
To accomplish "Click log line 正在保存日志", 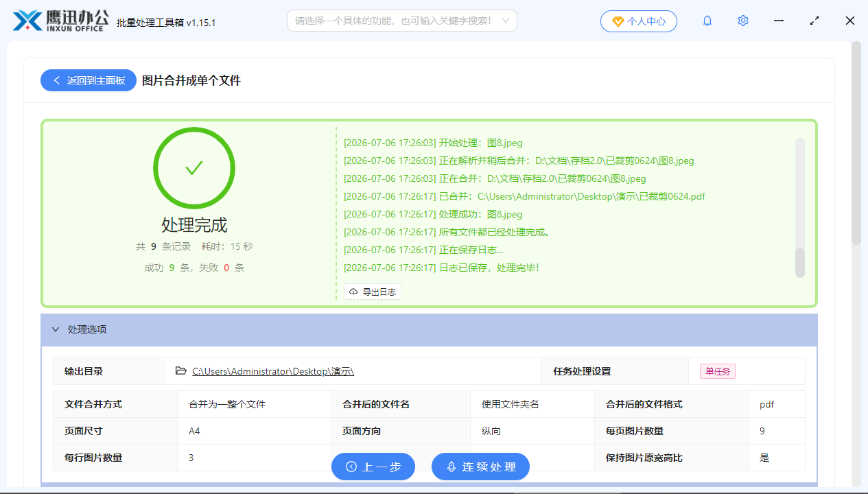I will [423, 250].
